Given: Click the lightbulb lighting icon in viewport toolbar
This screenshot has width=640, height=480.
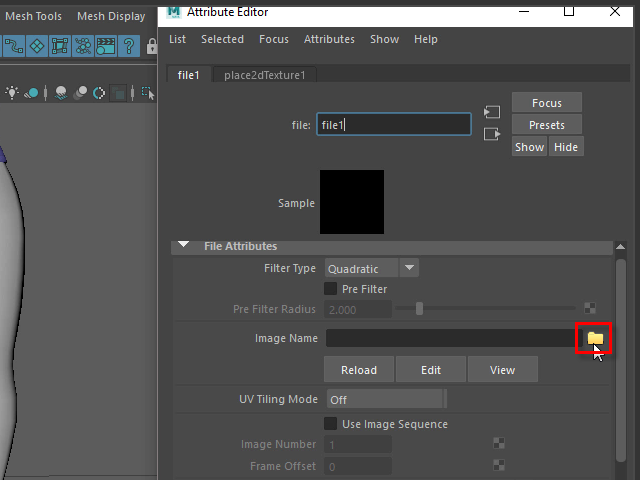Looking at the screenshot, I should tap(12, 93).
